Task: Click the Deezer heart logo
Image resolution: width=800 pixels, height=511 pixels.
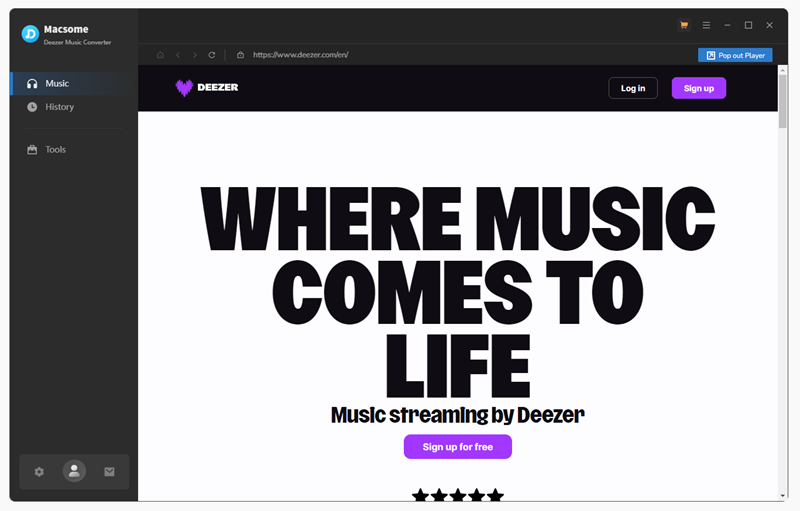Action: [184, 88]
